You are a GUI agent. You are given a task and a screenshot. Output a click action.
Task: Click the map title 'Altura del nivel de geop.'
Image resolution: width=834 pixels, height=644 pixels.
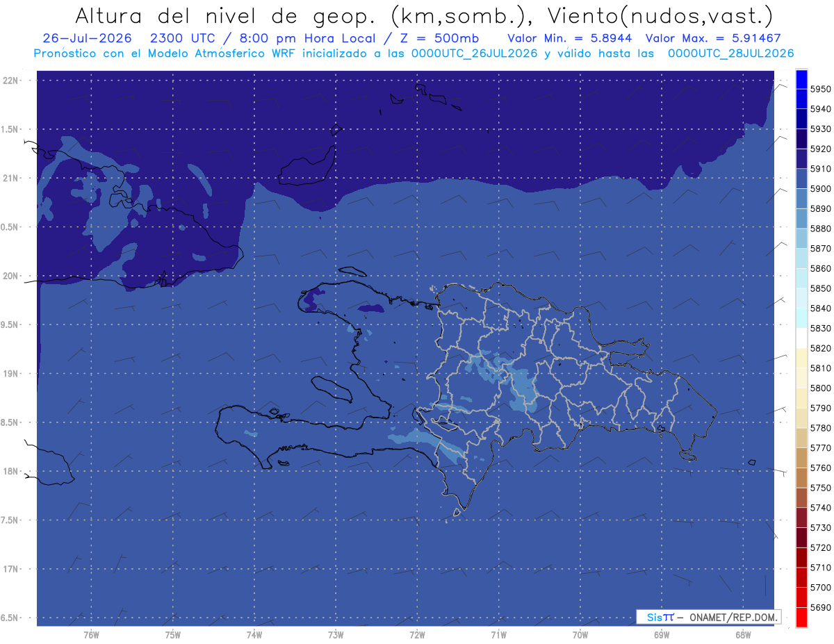coord(224,15)
